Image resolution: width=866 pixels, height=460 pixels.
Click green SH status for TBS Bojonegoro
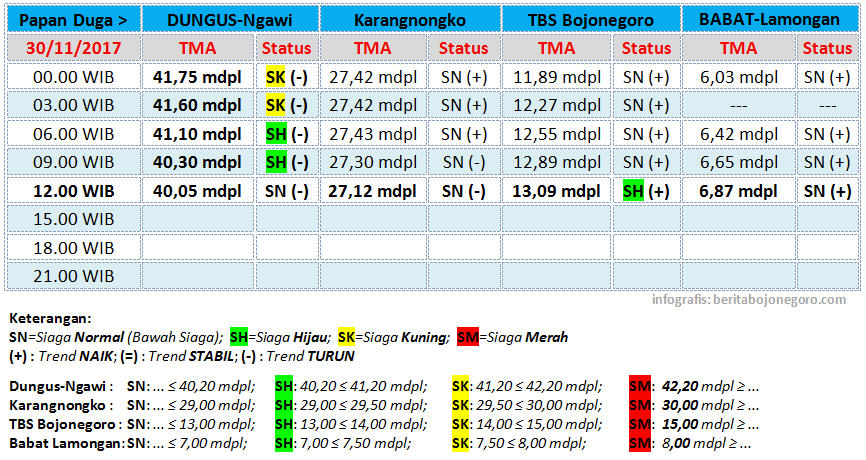(632, 191)
